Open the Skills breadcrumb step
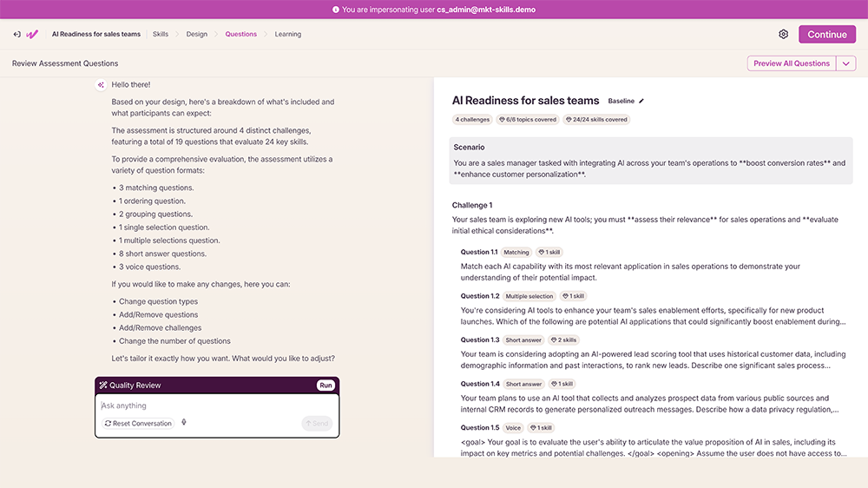The image size is (868, 488). coord(161,35)
